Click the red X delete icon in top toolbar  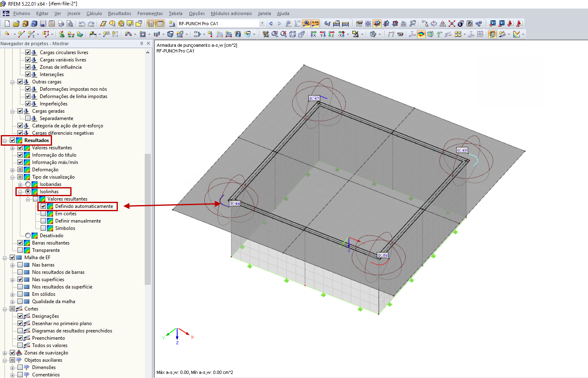(452, 24)
